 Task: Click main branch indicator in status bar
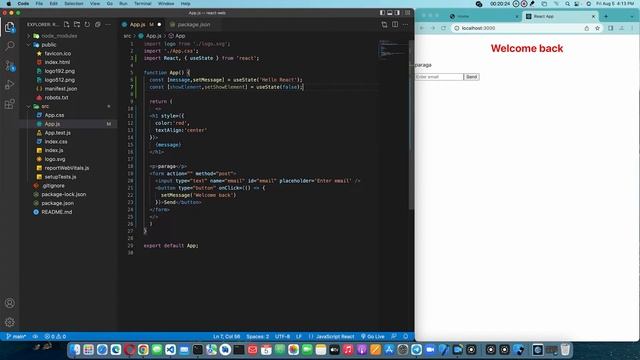(16, 336)
